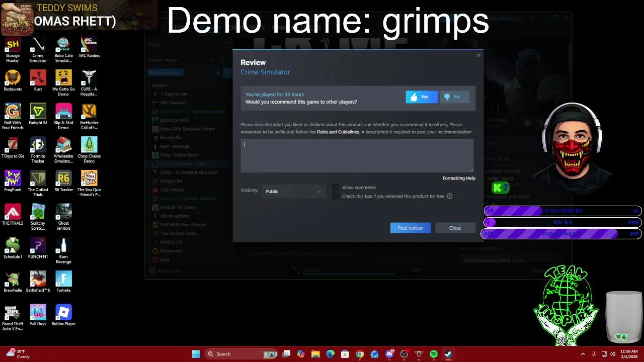Open the Microsoft Store taskbar icon
Image resolution: width=644 pixels, height=362 pixels.
345,354
